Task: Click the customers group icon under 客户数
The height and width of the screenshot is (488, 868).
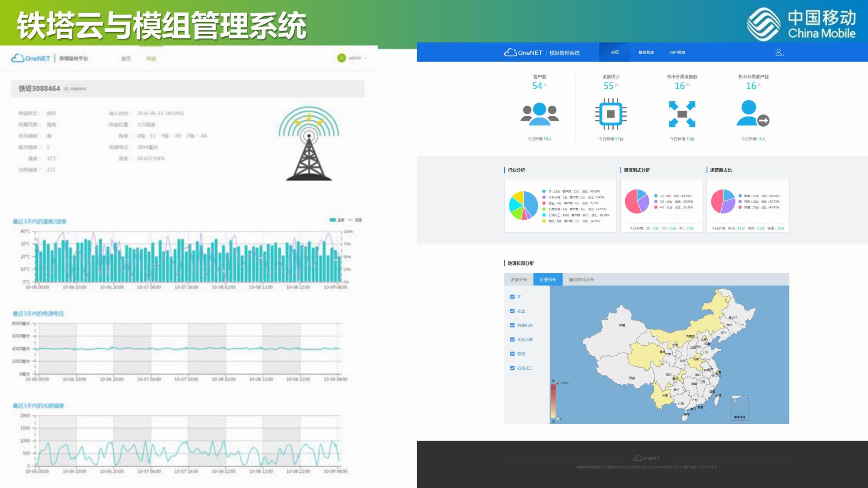Action: tap(539, 114)
